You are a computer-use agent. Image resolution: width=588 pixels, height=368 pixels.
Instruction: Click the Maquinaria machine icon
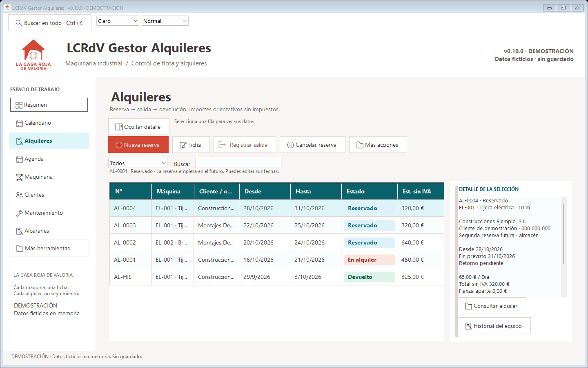point(19,177)
